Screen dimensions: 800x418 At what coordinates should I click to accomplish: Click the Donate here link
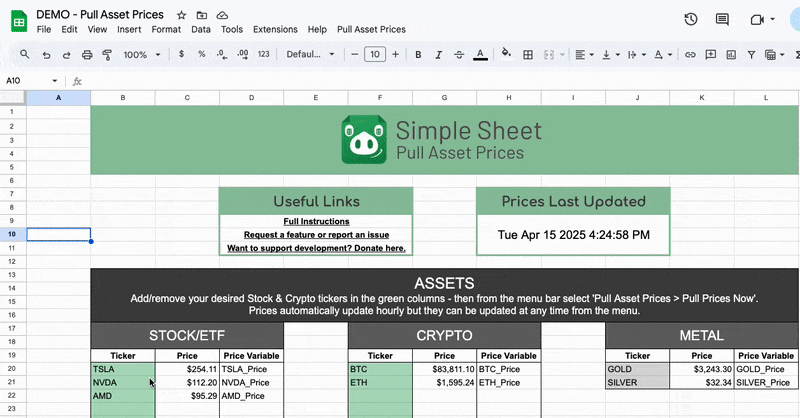[x=316, y=248]
